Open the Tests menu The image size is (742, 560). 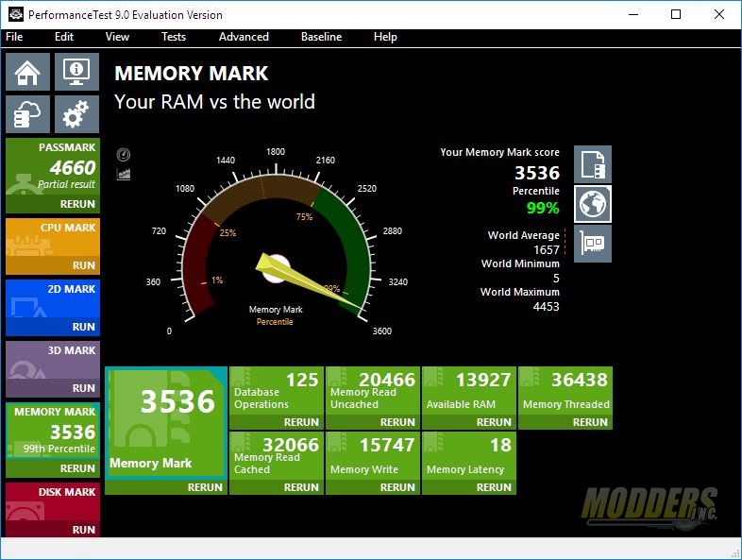tap(173, 37)
